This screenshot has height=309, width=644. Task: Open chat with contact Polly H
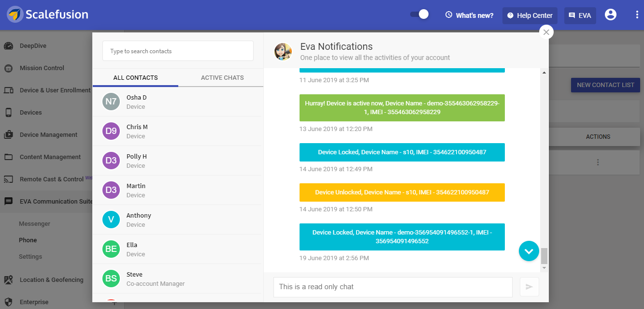pyautogui.click(x=178, y=161)
